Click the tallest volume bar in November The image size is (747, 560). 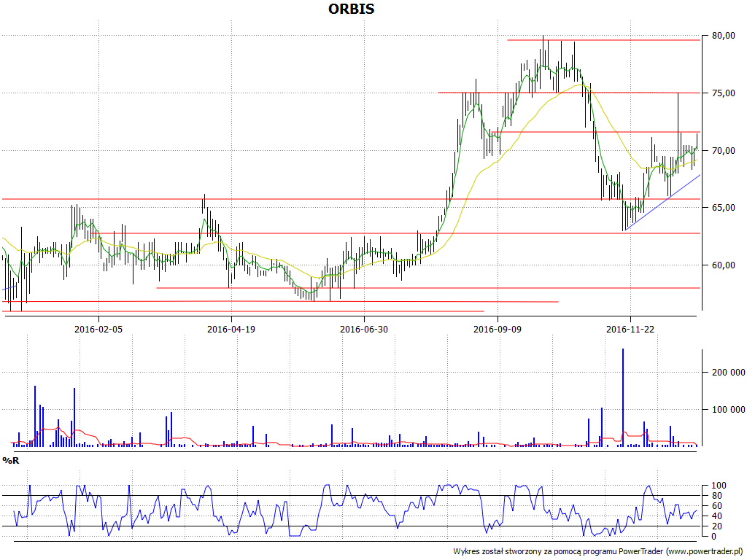coord(623,397)
